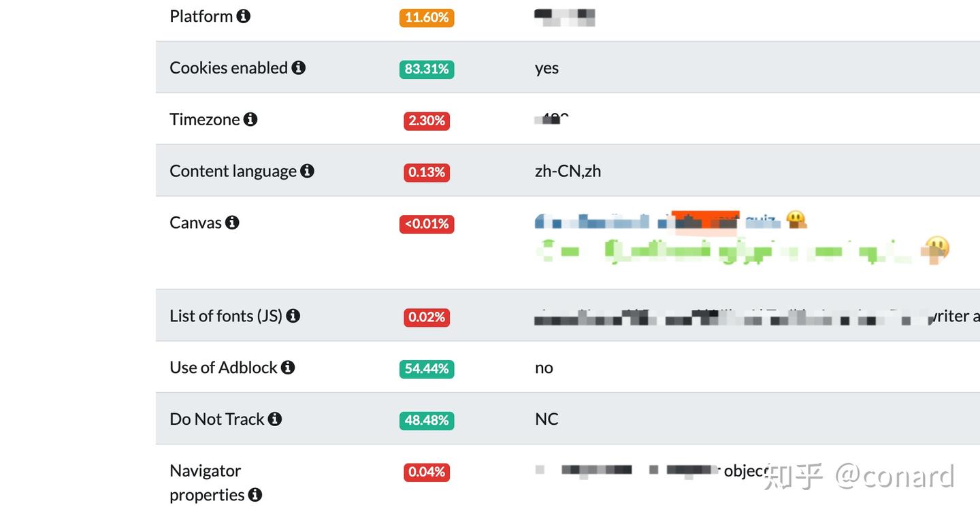This screenshot has height=516, width=980.
Task: Click the <0.01% Canvas badge
Action: tap(427, 224)
